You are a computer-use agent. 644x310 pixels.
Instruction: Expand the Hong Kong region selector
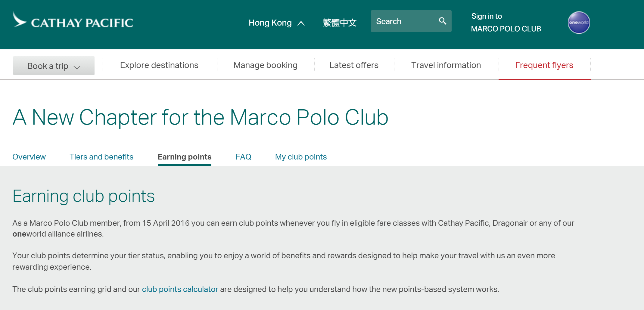pos(276,23)
